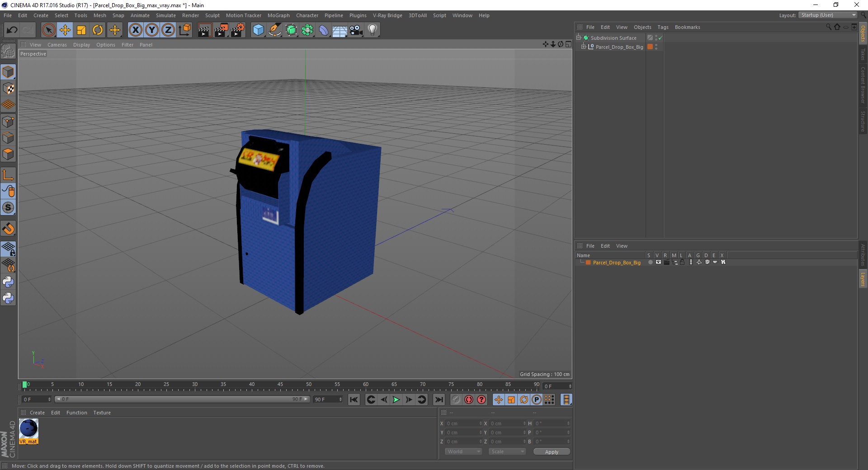
Task: Open the MoGraph menu
Action: tap(278, 15)
